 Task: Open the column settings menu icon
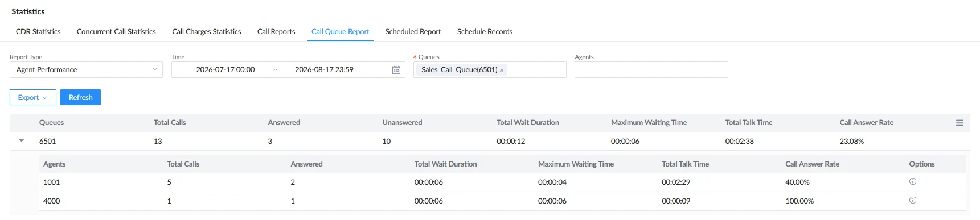click(960, 123)
